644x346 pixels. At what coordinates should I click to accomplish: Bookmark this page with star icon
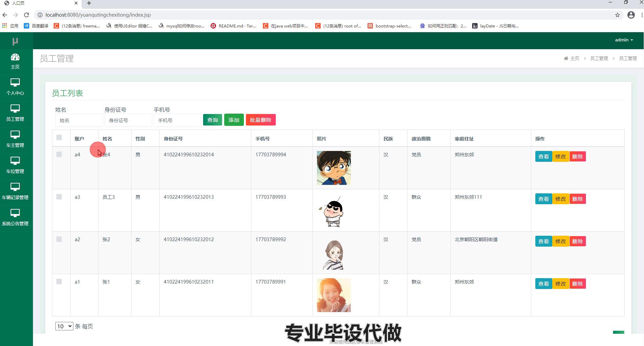click(x=618, y=15)
